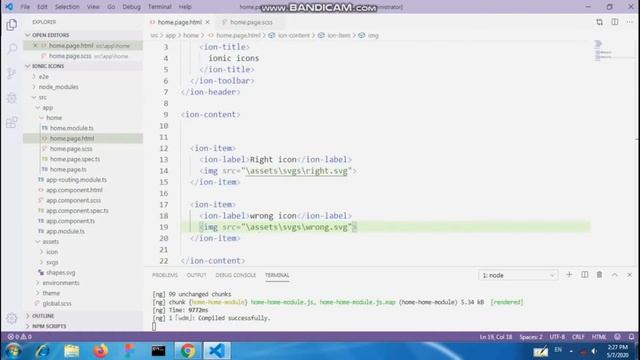Image resolution: width=640 pixels, height=360 pixels.
Task: Click Open Changes icon in editor toolbar
Action: pos(599,22)
